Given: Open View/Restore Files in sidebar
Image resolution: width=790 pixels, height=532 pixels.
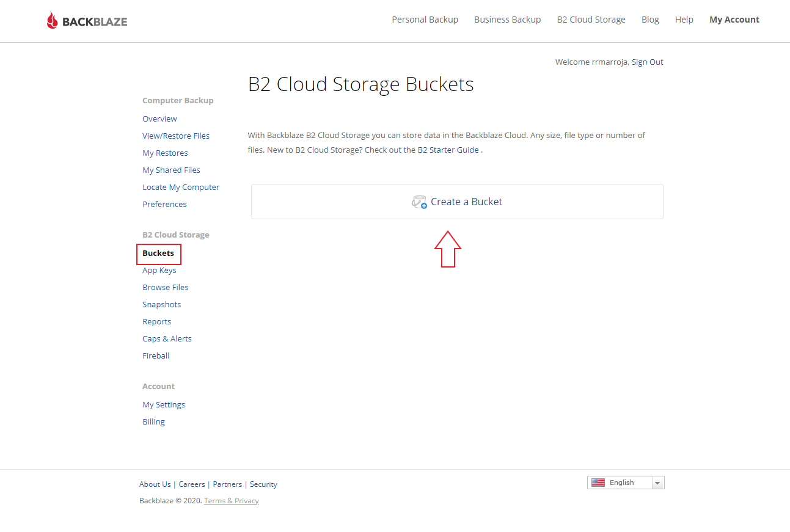Looking at the screenshot, I should 176,136.
